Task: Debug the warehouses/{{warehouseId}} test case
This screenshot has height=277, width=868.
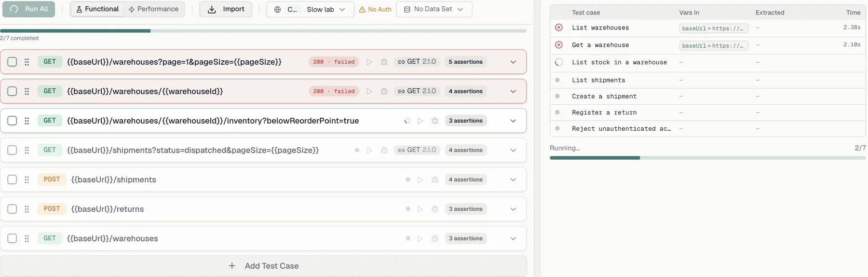Action: point(384,91)
